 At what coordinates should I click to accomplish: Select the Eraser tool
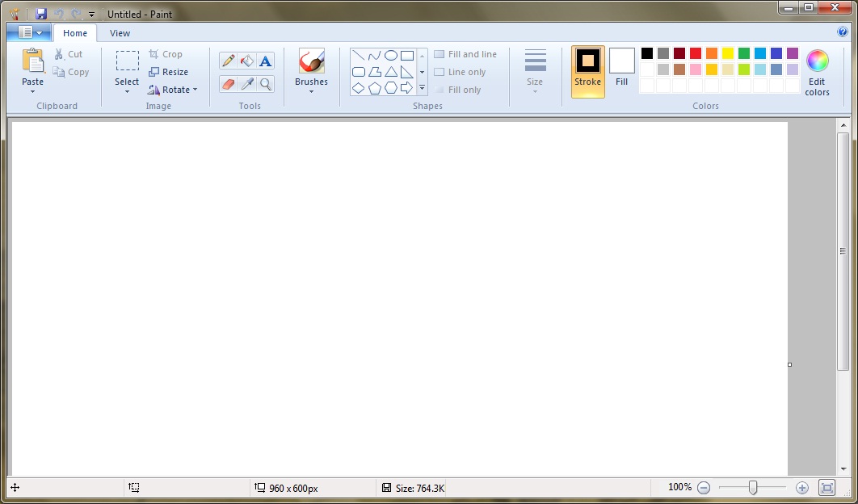point(228,84)
